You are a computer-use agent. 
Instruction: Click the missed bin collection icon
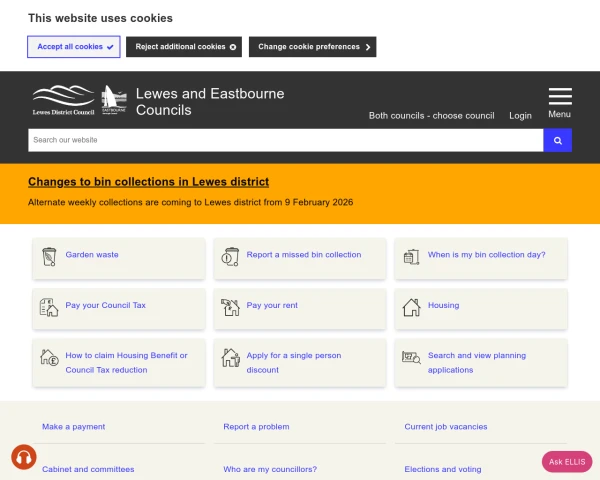[x=231, y=256]
